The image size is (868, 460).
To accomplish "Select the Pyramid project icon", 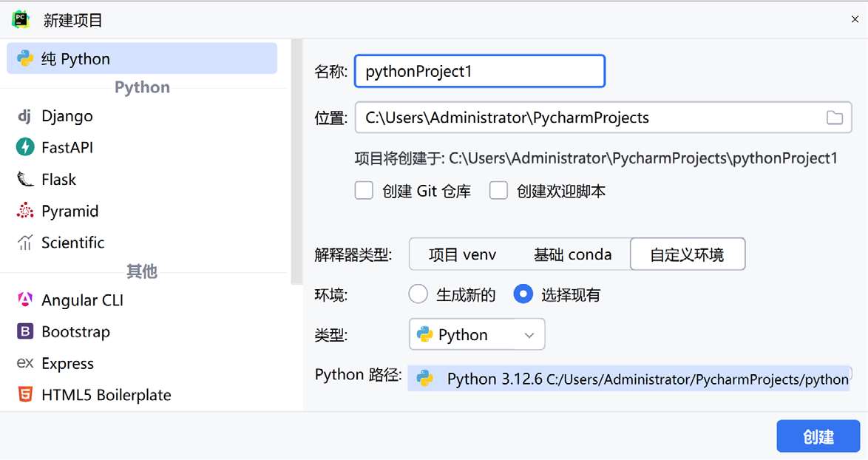I will pyautogui.click(x=25, y=212).
